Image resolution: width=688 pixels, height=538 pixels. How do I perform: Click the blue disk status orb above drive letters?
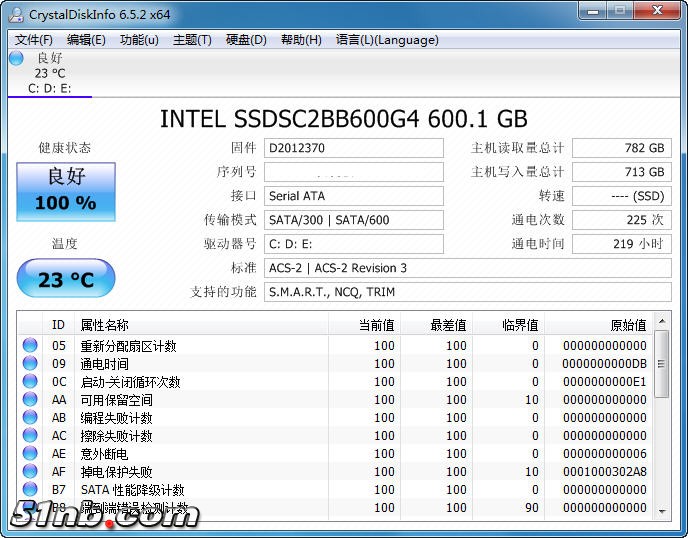[x=16, y=58]
